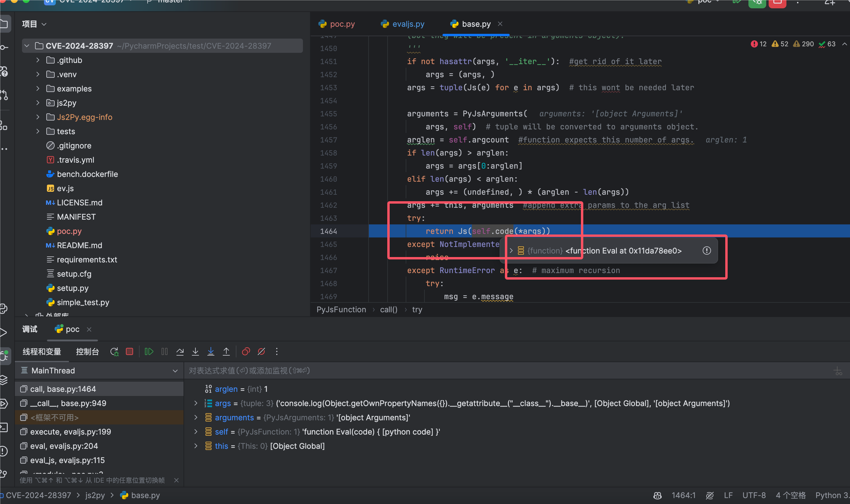Open the MainThread dropdown
The height and width of the screenshot is (504, 850).
point(175,371)
